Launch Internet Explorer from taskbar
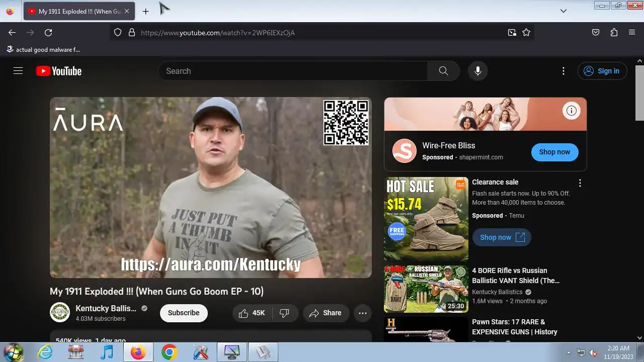644x362 pixels. click(45, 352)
